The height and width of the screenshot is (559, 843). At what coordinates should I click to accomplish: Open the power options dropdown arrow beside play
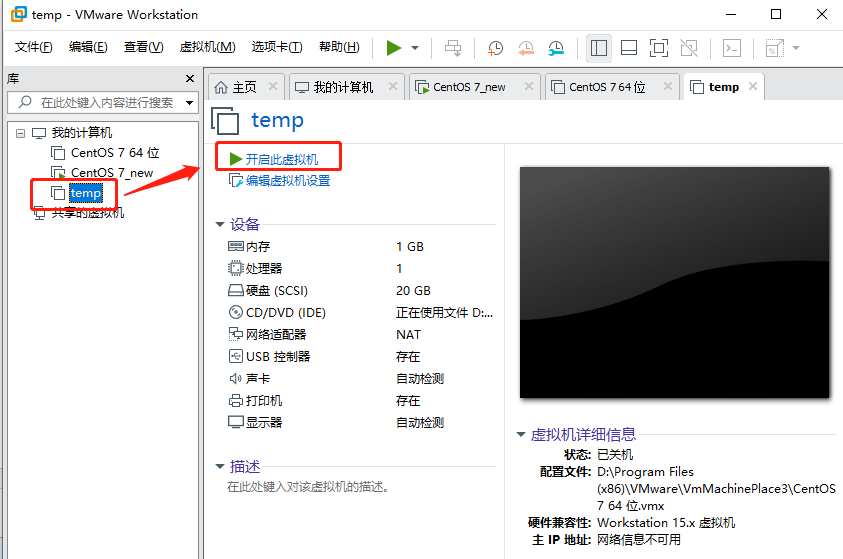pyautogui.click(x=415, y=48)
